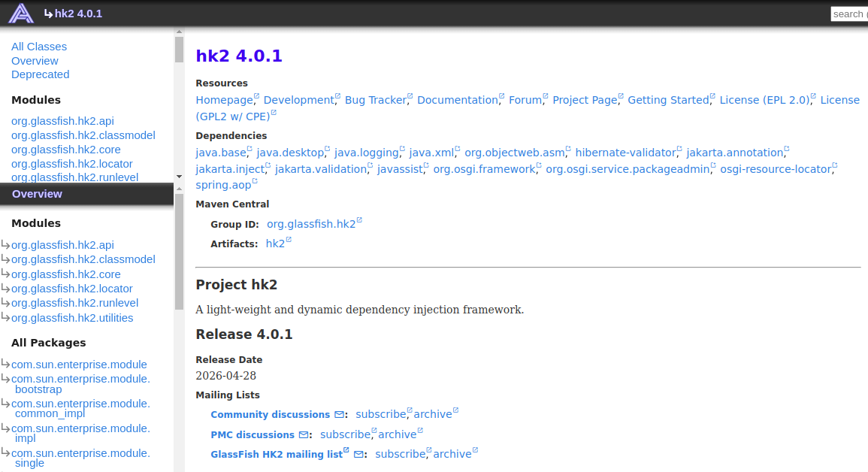
Task: Click the arrow icon before com.sun.enterprise.module package
Action: [5, 364]
